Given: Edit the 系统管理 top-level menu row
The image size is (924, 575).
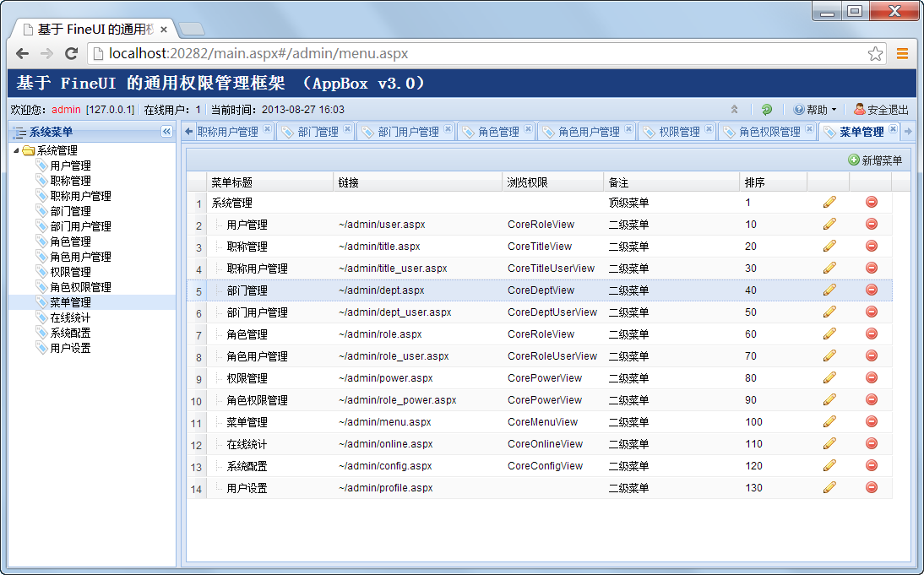Looking at the screenshot, I should pyautogui.click(x=829, y=202).
